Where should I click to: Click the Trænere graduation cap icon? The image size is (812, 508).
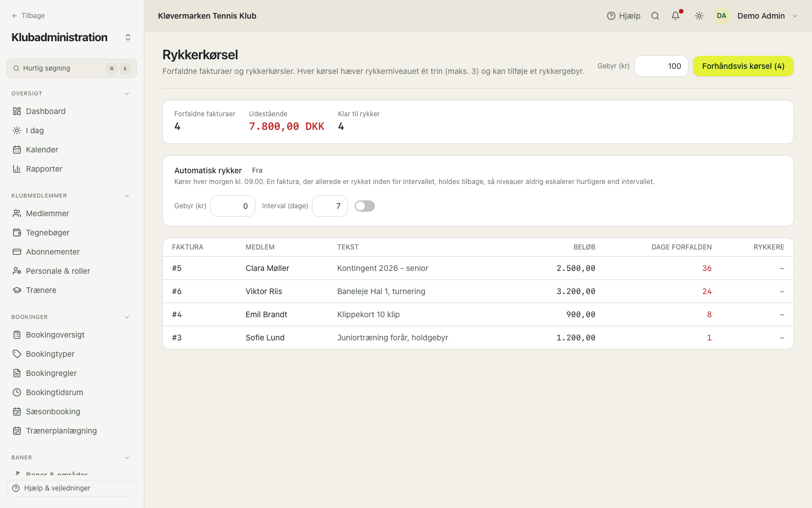pos(17,290)
